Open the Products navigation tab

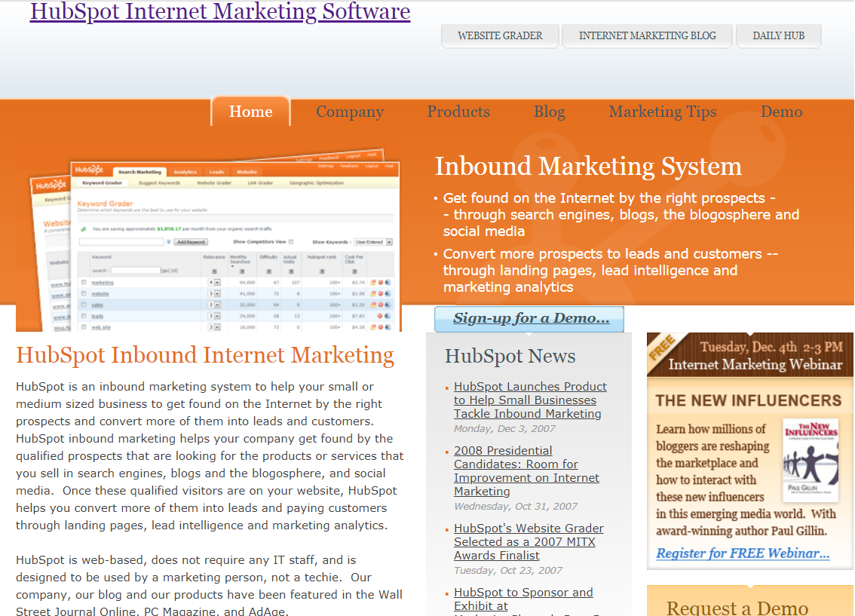[458, 112]
